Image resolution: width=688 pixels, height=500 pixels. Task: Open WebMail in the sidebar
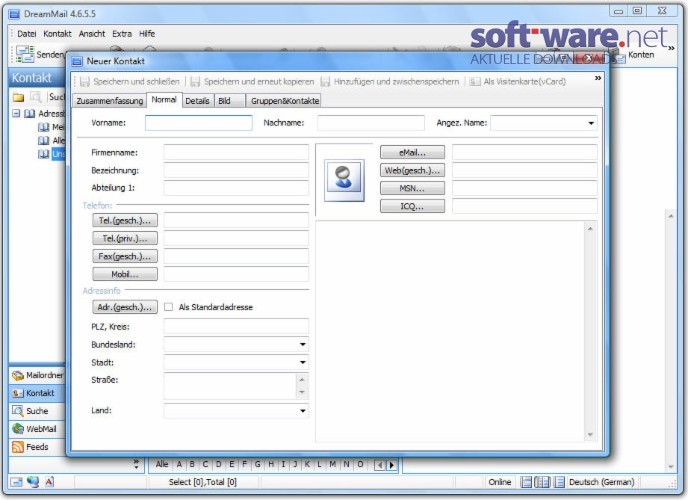tap(37, 429)
